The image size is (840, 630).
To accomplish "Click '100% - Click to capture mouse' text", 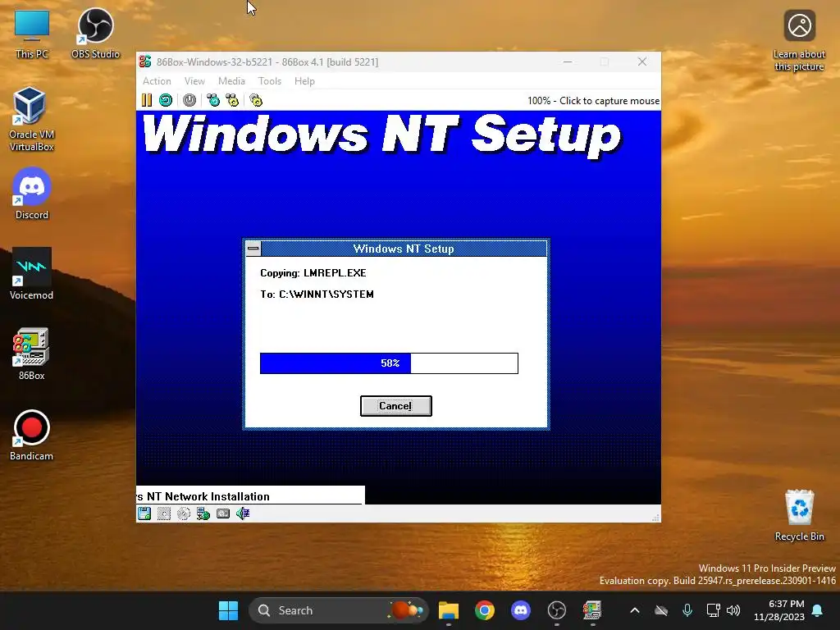I will (x=593, y=101).
